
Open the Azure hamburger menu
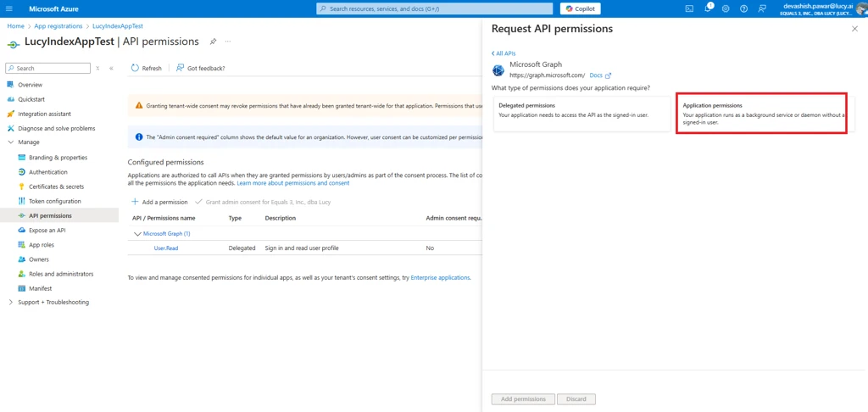9,8
